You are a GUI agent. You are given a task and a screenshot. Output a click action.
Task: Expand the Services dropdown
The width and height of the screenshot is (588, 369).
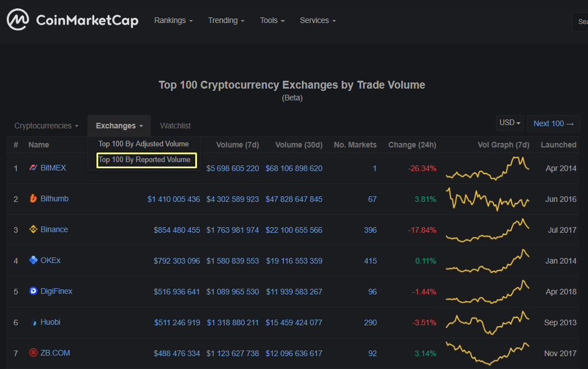tap(318, 20)
